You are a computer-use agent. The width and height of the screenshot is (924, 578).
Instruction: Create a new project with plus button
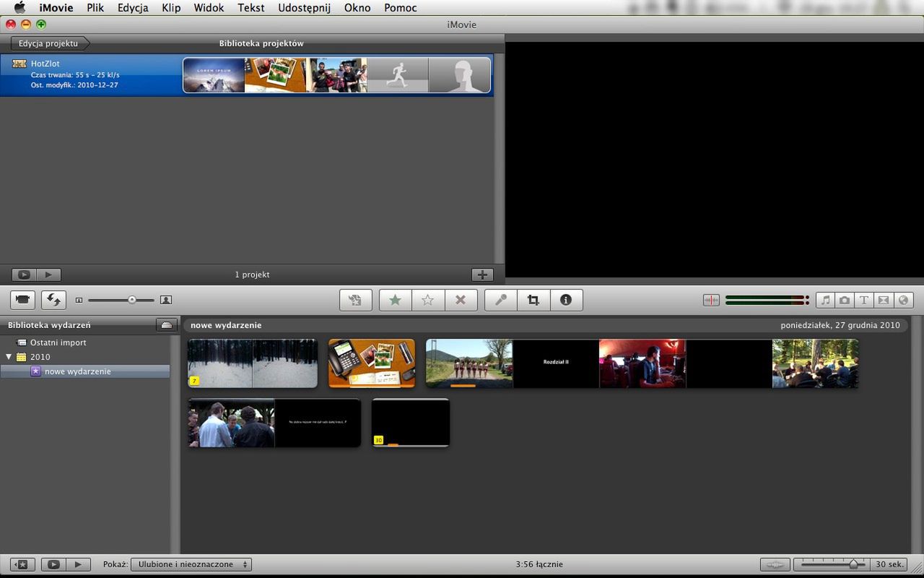482,275
